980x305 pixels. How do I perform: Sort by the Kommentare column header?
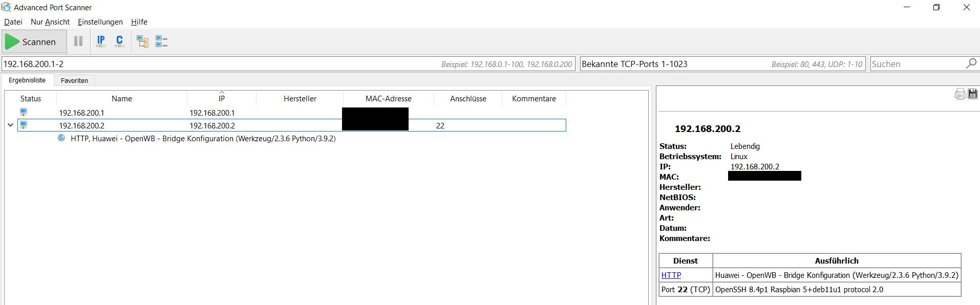(534, 99)
